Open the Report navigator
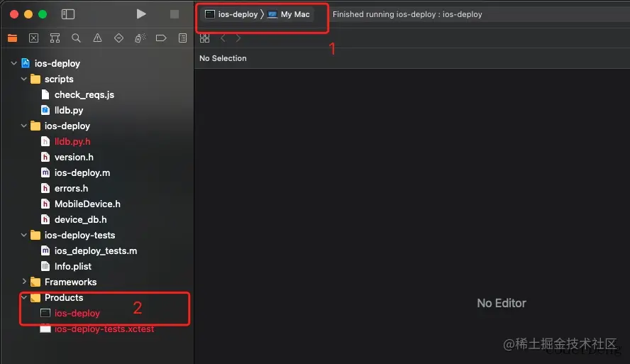Image resolution: width=630 pixels, height=364 pixels. pos(182,38)
